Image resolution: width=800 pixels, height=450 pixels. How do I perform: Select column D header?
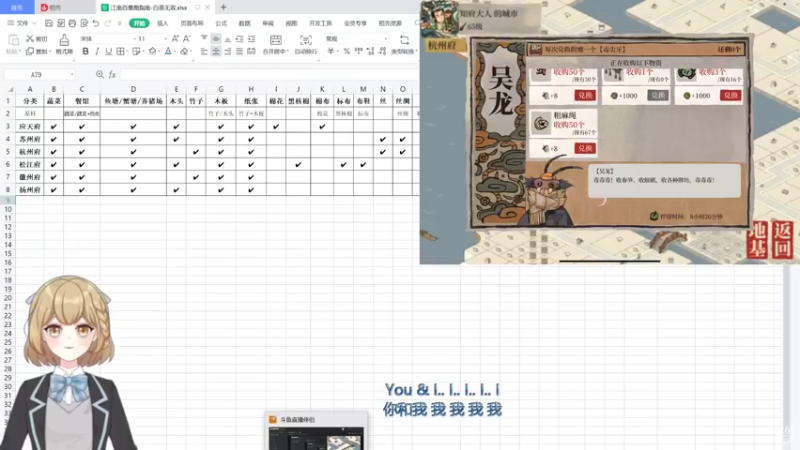pos(133,89)
